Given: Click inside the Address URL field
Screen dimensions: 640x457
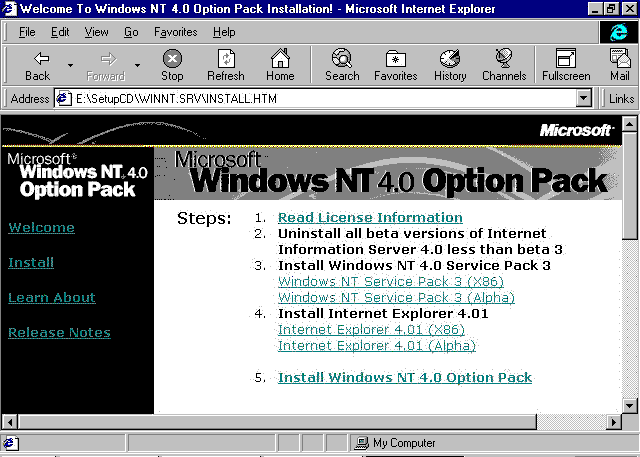Looking at the screenshot, I should (320, 99).
